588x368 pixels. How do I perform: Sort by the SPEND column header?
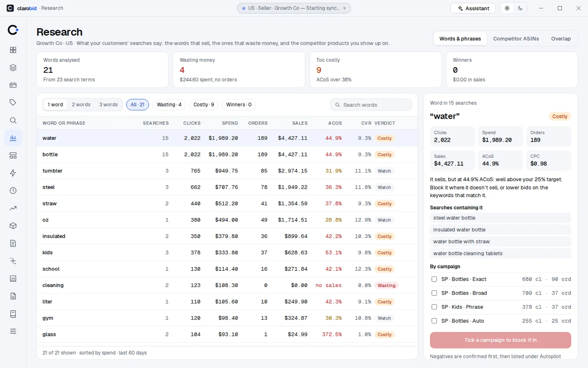[230, 123]
